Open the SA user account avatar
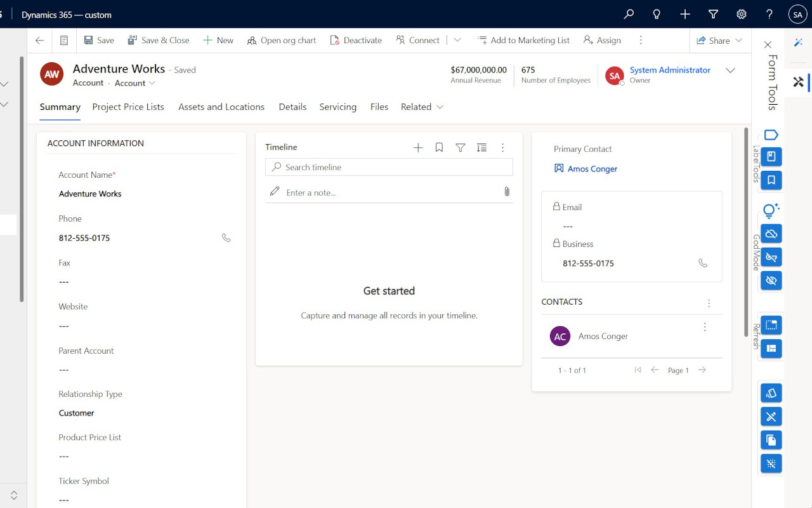 click(x=797, y=15)
